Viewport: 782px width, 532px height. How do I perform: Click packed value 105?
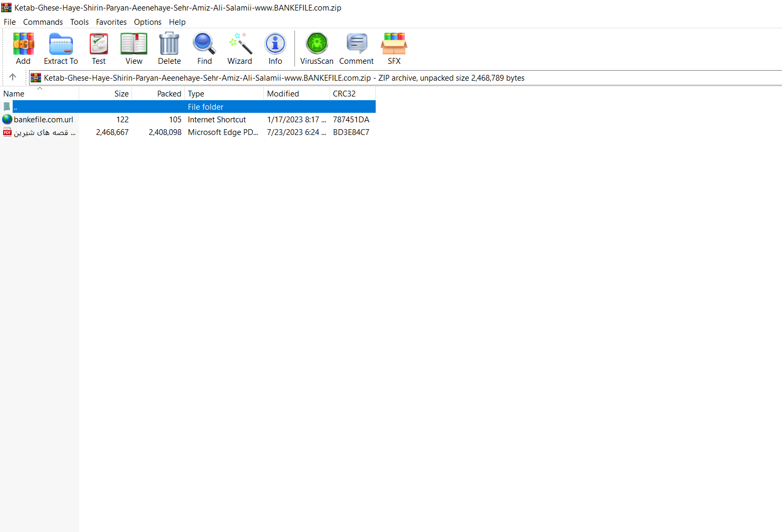pos(175,120)
